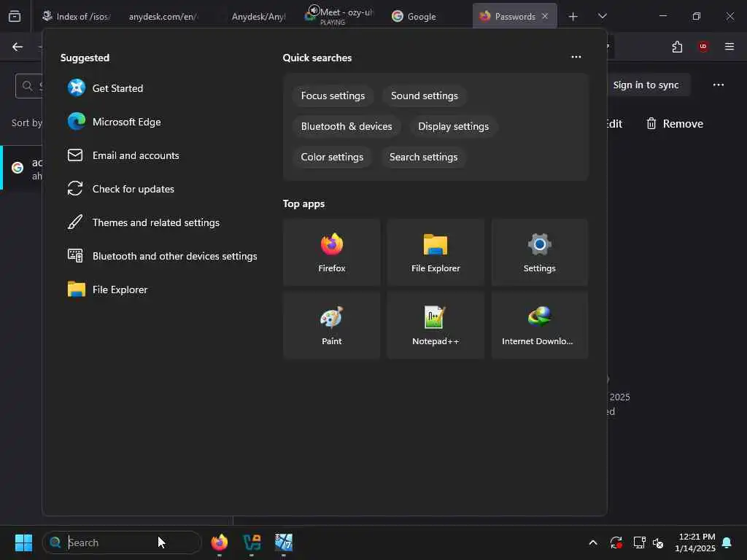
Task: Open Bluetooth and other devices settings
Action: coord(162,256)
